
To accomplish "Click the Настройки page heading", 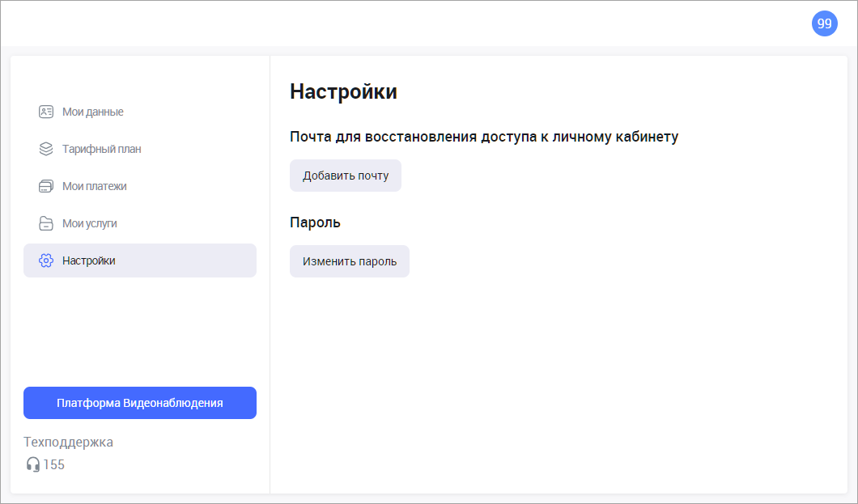I will (343, 91).
